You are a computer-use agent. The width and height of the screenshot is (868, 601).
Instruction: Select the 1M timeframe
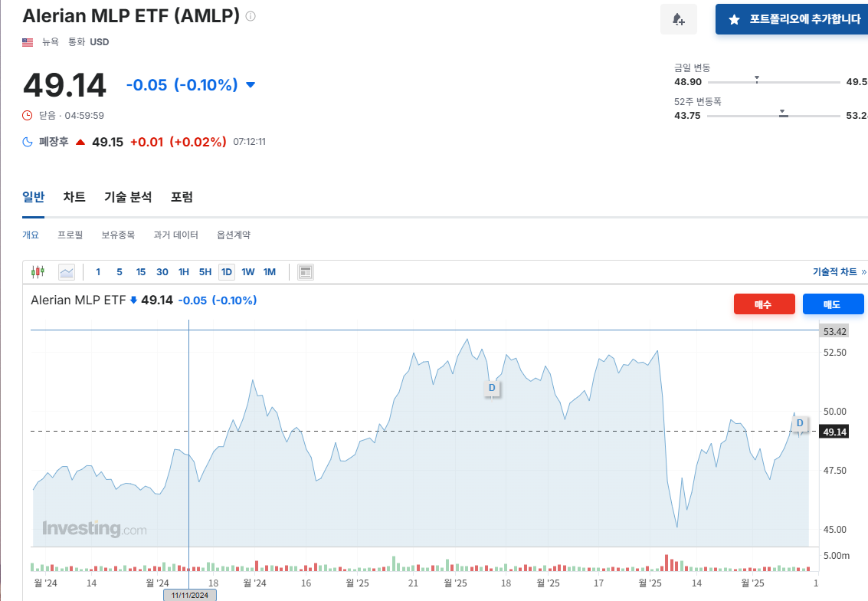[x=269, y=271]
